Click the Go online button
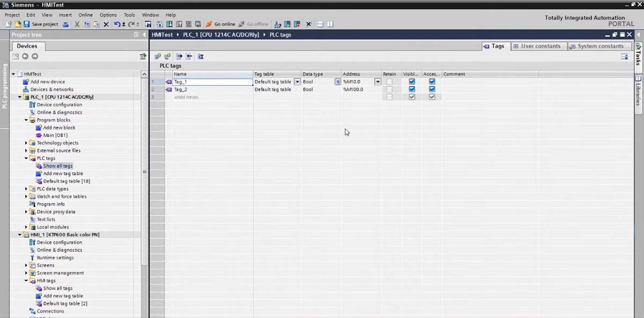This screenshot has width=644, height=318. [221, 24]
